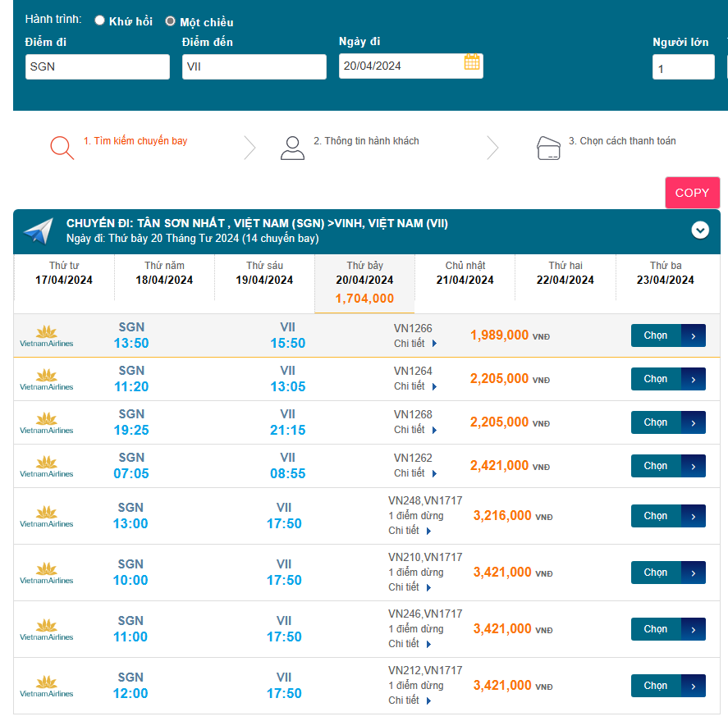Image resolution: width=728 pixels, height=721 pixels.
Task: Expand Chi tiết for flight VN1268
Action: tap(415, 430)
